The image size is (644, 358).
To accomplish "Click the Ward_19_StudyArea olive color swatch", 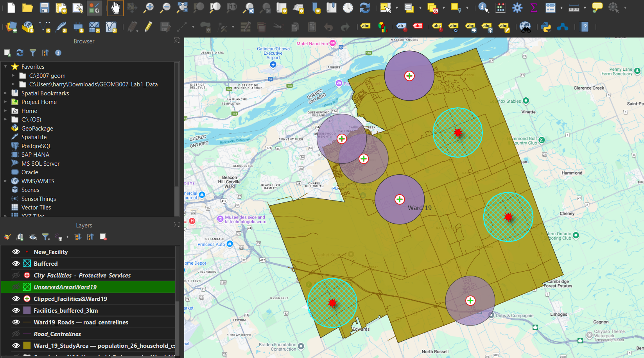I will (27, 345).
